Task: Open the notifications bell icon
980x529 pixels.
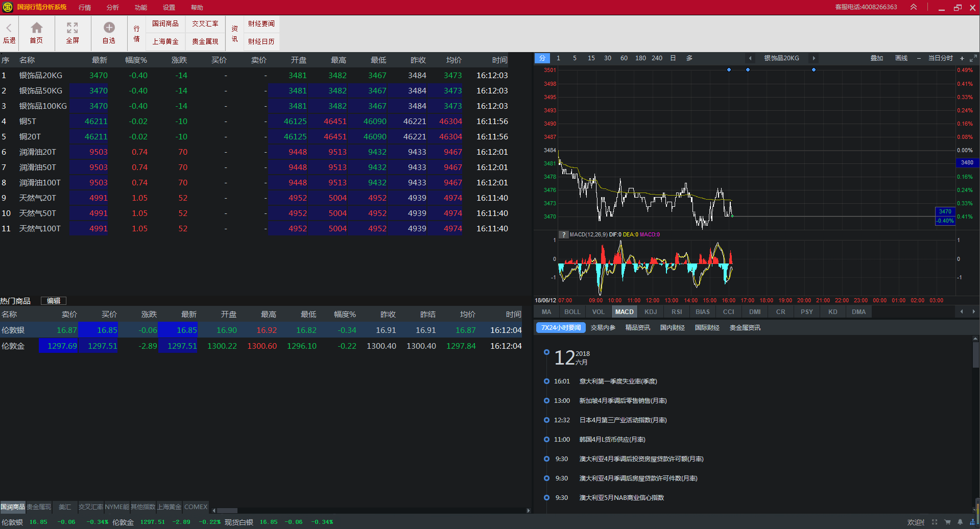Action: coord(960,522)
